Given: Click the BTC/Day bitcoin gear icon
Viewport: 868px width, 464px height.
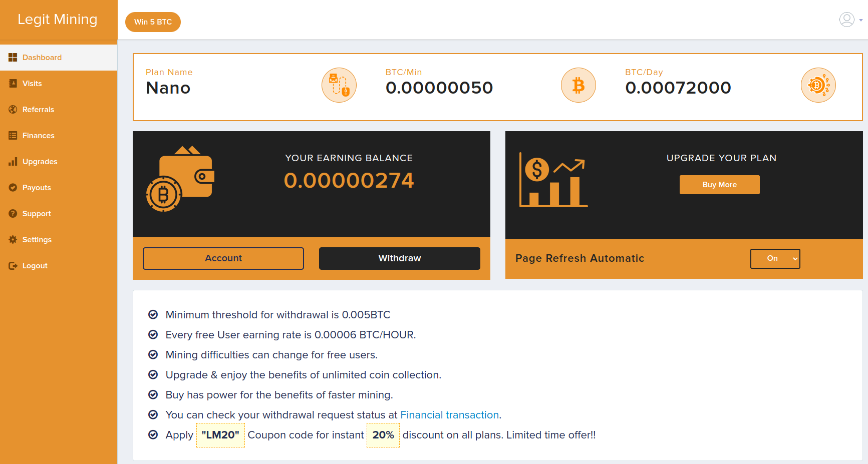Looking at the screenshot, I should coord(818,85).
